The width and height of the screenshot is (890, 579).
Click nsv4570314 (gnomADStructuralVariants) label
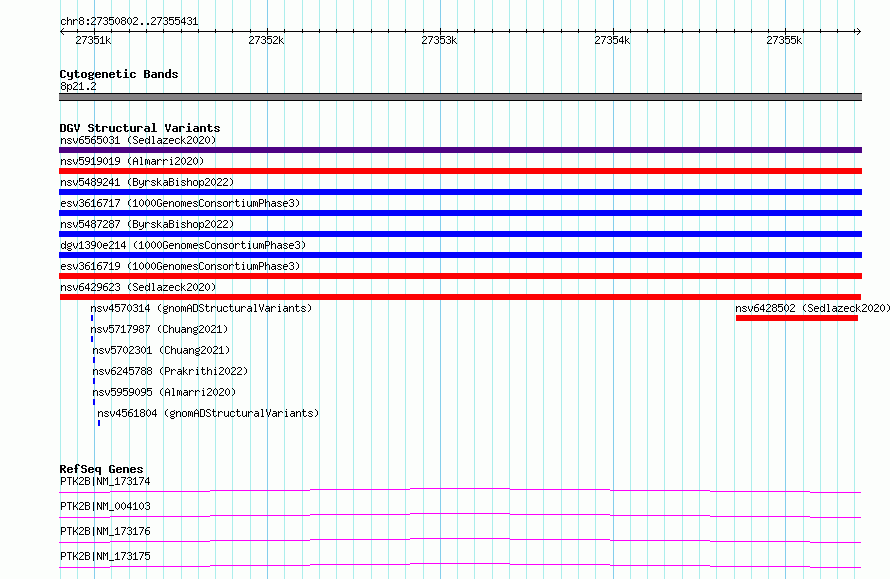click(201, 308)
